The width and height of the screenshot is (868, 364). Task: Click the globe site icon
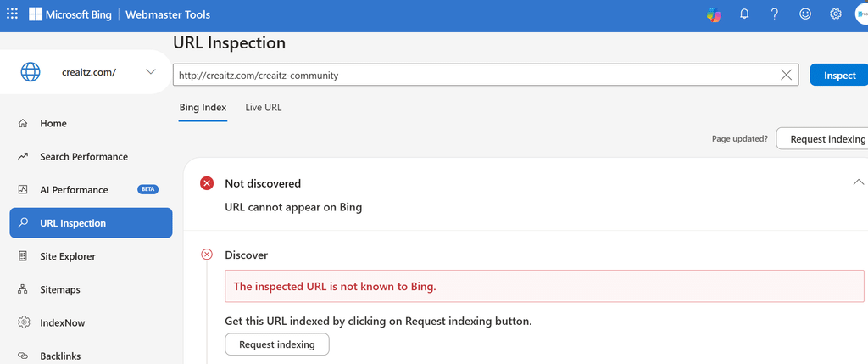click(31, 72)
